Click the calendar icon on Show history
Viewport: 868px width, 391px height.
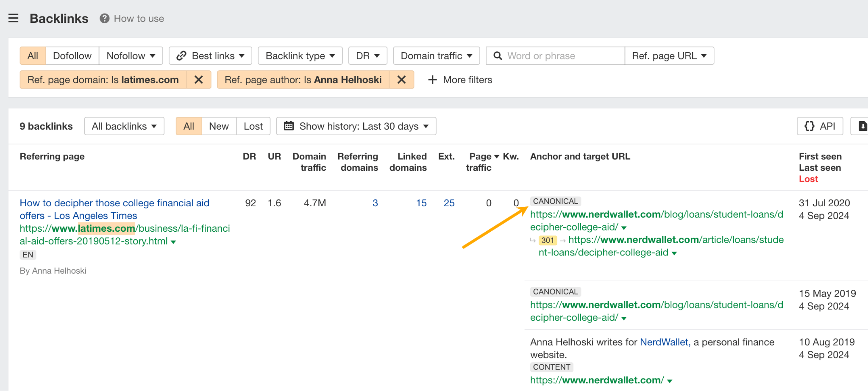289,126
